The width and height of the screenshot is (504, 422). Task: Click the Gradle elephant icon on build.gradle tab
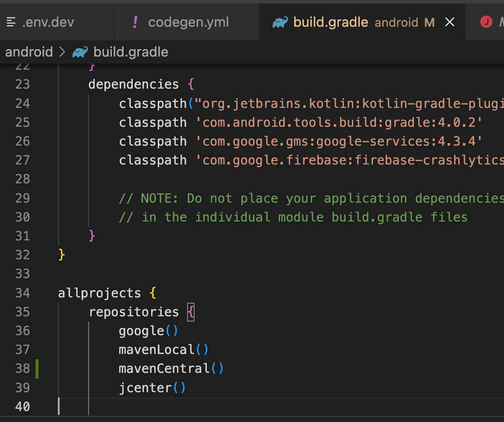point(280,21)
